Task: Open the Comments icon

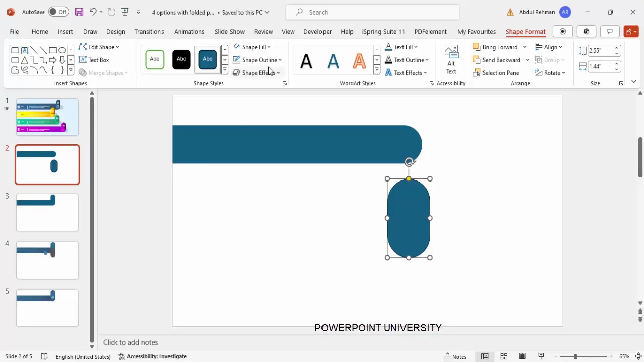Action: 610,31
